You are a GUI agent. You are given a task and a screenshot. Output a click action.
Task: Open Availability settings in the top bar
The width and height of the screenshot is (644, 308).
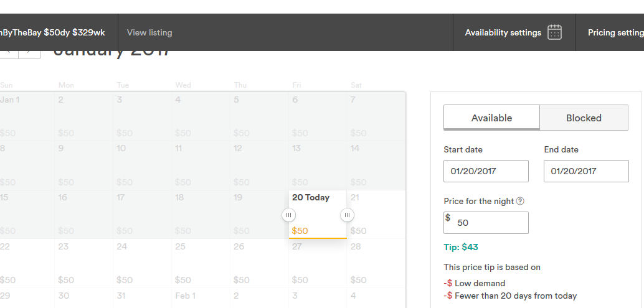[x=503, y=32]
